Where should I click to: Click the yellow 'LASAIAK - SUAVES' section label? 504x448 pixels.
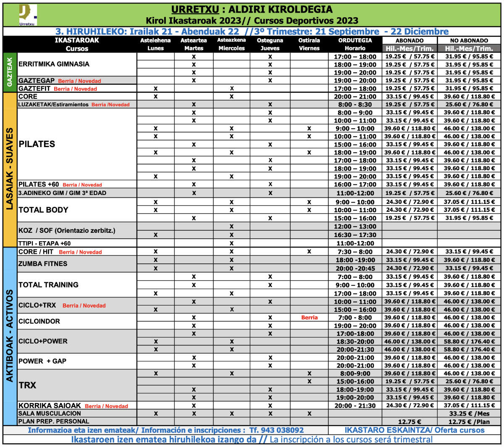[10, 169]
